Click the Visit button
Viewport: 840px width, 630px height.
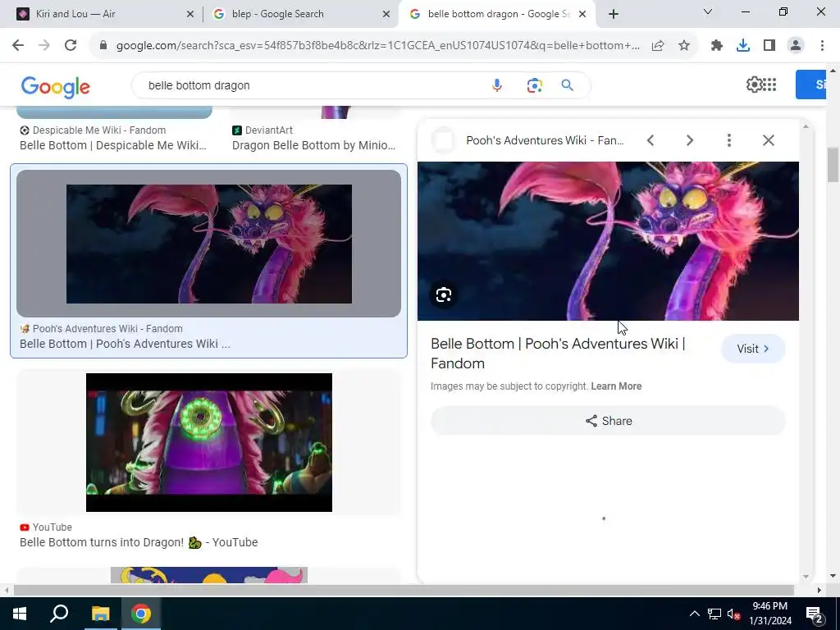[x=753, y=349]
